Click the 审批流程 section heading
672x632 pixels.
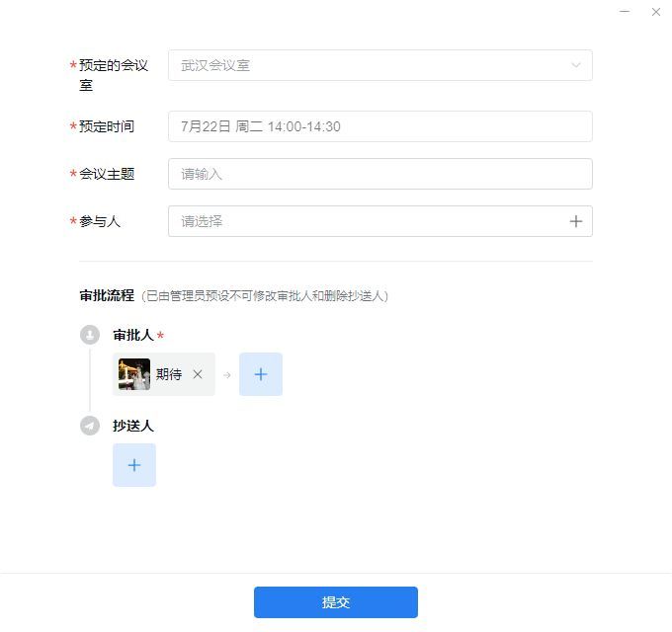point(107,295)
